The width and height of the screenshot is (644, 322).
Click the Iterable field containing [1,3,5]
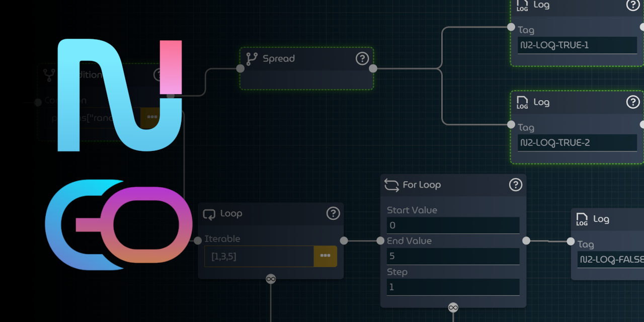259,256
